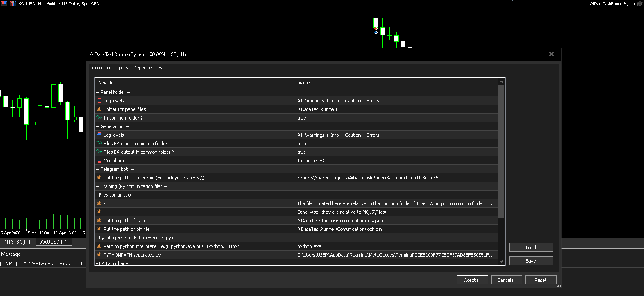Click the boolean icon beside In common folder
The width and height of the screenshot is (644, 296).
(x=99, y=118)
